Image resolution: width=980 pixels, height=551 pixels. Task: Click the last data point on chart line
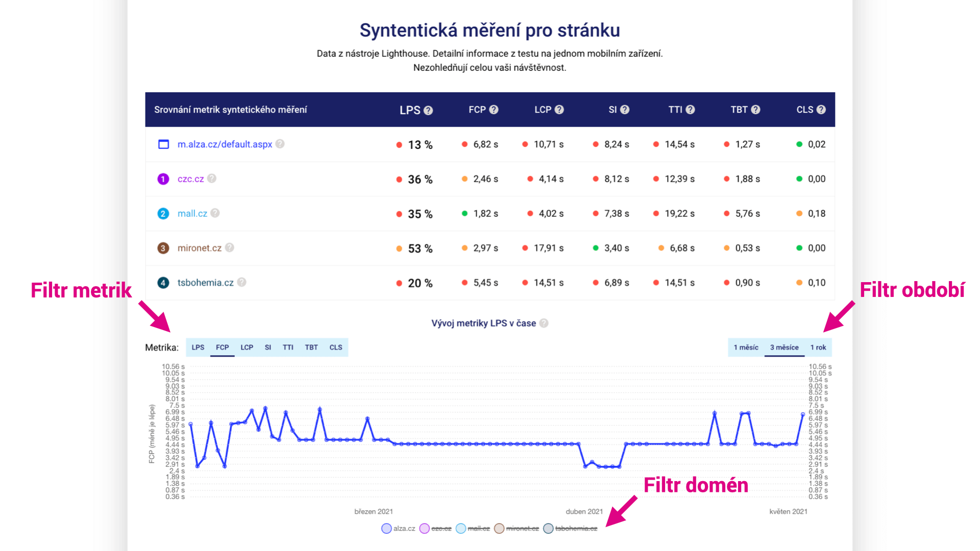[x=802, y=414]
